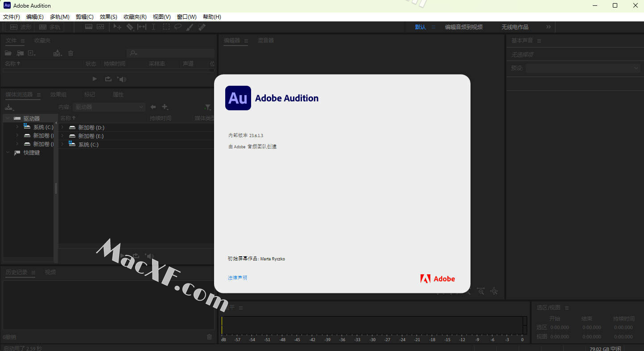Toggle auto-play speaker in 文件 panel
Image resolution: width=644 pixels, height=351 pixels.
(x=122, y=79)
